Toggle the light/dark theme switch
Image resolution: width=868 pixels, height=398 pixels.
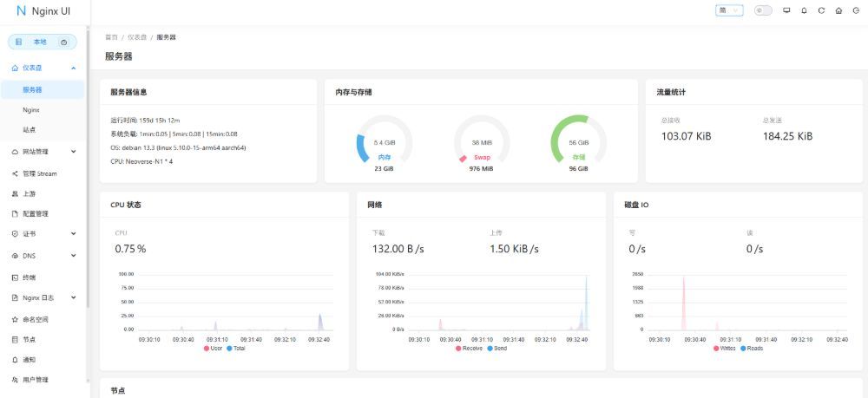click(x=763, y=10)
